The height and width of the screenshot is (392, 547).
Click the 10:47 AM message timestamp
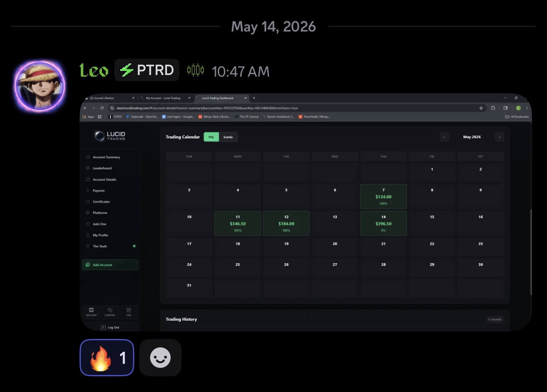point(241,72)
